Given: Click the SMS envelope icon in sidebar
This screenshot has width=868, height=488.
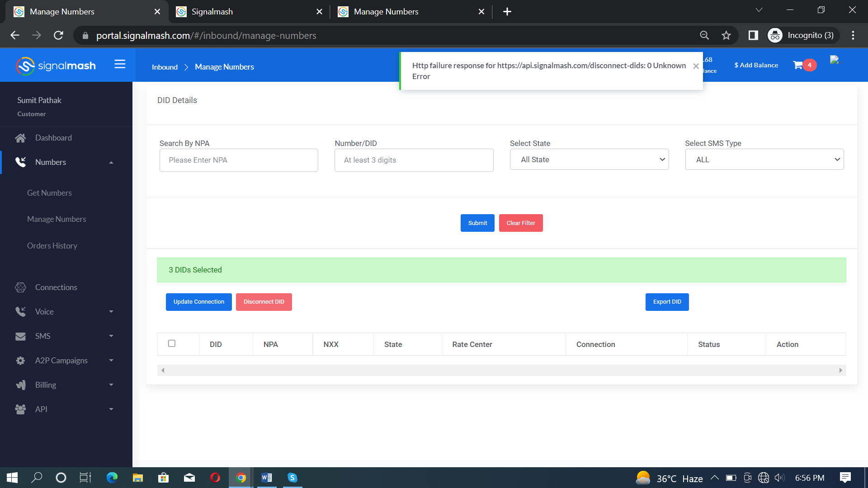Looking at the screenshot, I should point(20,336).
